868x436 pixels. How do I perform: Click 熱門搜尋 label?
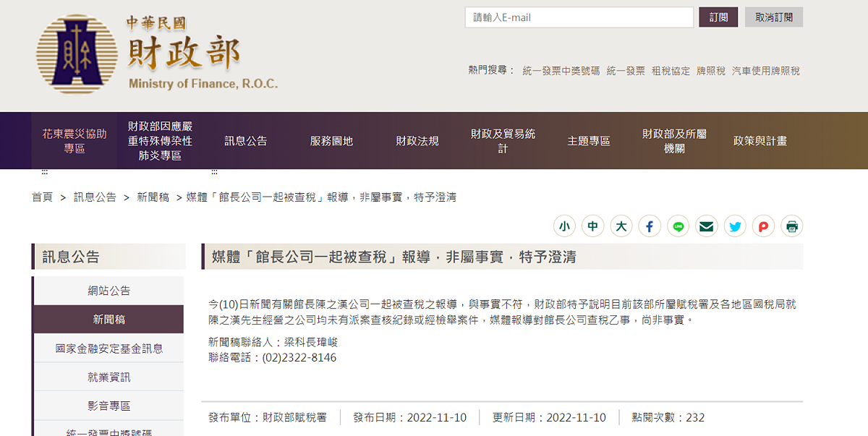pyautogui.click(x=491, y=70)
